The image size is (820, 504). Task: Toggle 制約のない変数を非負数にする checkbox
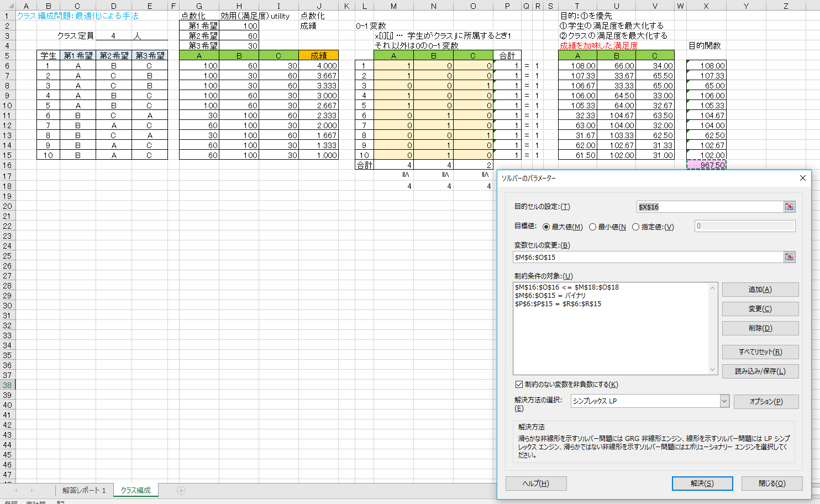(519, 384)
